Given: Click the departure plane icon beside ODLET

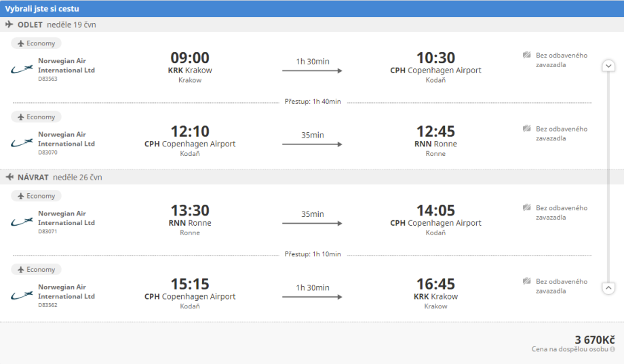Looking at the screenshot, I should [x=9, y=24].
